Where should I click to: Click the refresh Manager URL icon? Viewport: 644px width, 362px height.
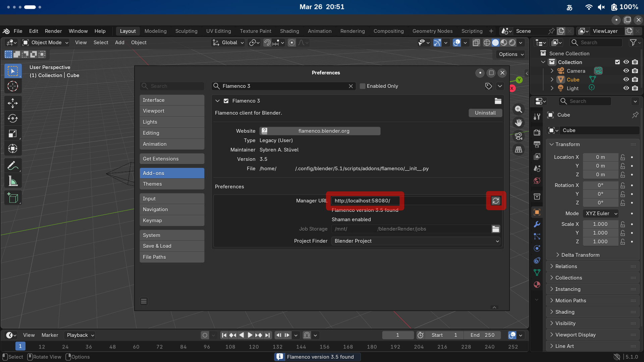(x=496, y=201)
